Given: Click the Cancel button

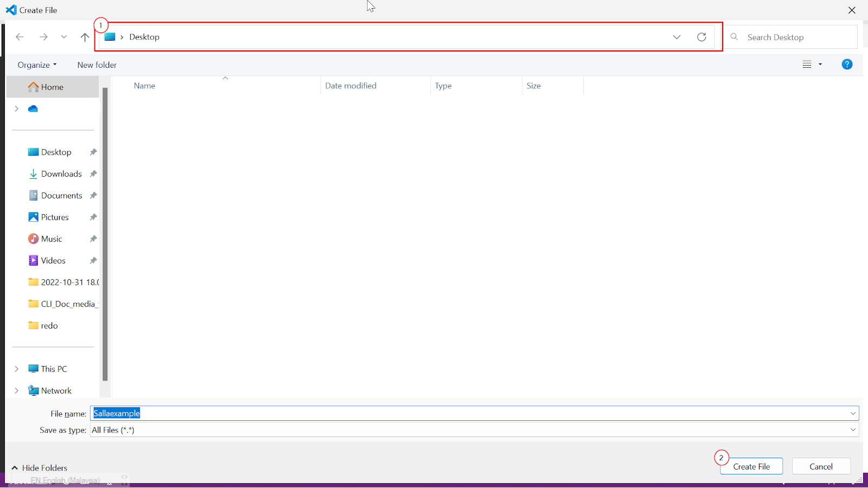Looking at the screenshot, I should click(821, 466).
